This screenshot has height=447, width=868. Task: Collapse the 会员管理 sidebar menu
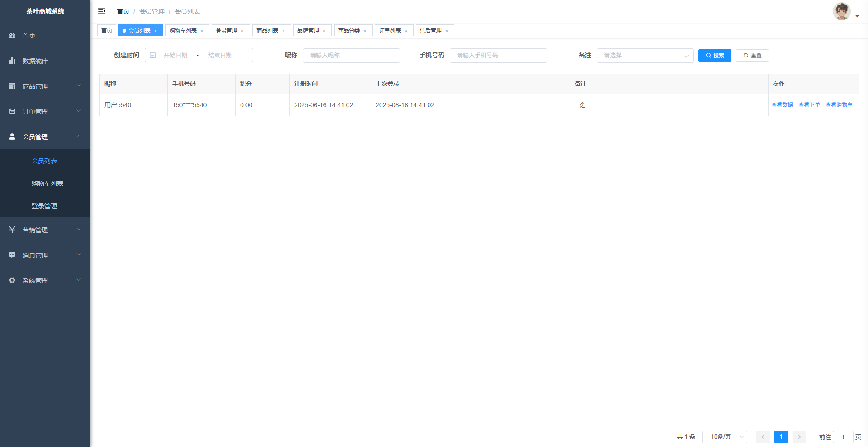(x=45, y=137)
